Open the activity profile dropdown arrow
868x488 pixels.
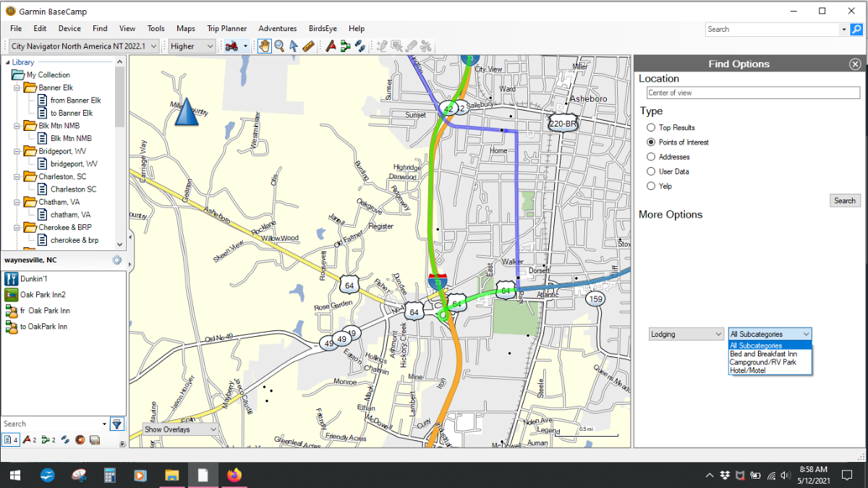click(x=245, y=46)
